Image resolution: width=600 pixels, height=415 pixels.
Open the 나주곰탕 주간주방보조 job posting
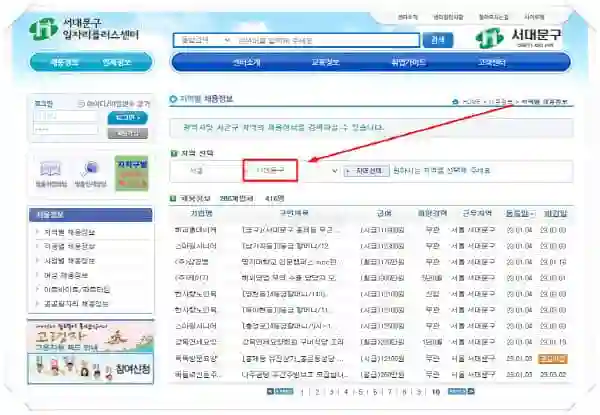coord(295,374)
